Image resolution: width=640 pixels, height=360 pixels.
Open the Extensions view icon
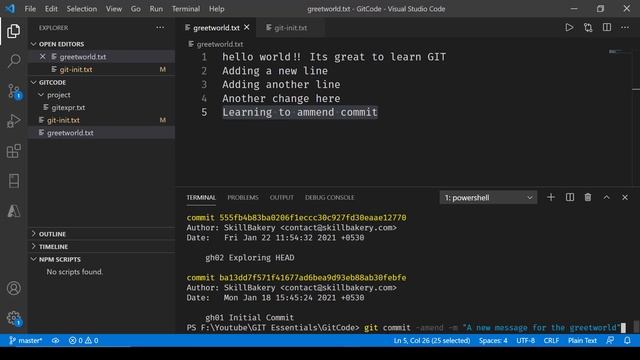click(x=13, y=151)
